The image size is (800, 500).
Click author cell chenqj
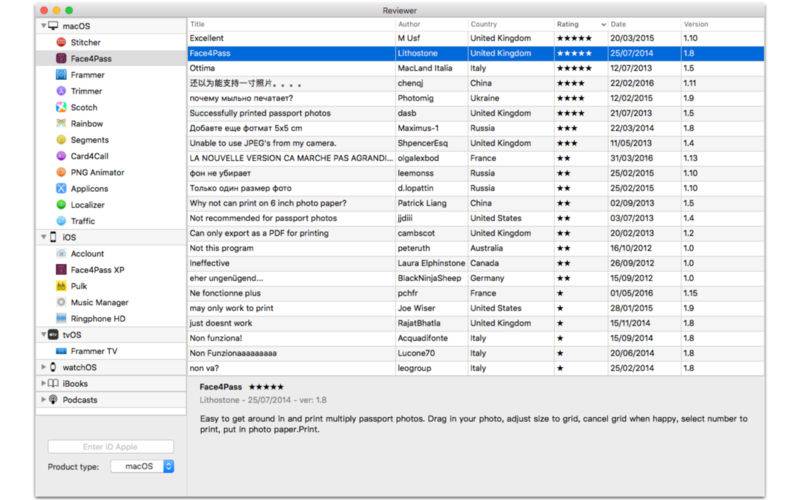point(410,83)
